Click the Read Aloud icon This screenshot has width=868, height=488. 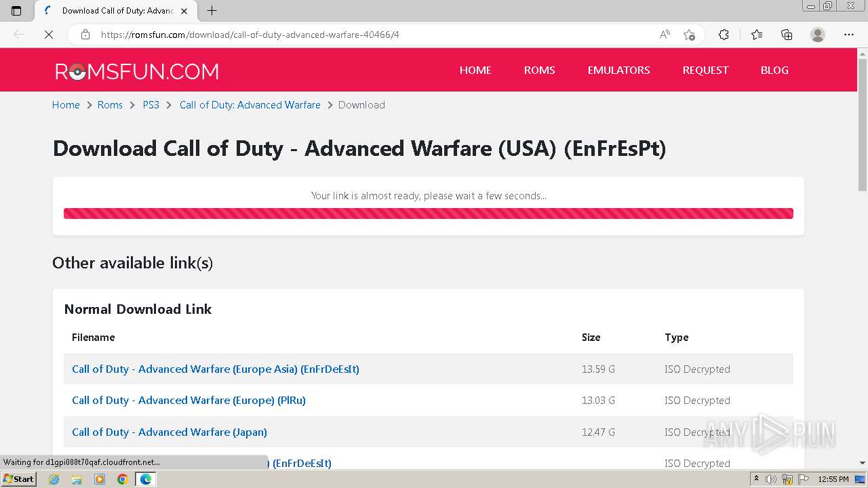click(665, 35)
